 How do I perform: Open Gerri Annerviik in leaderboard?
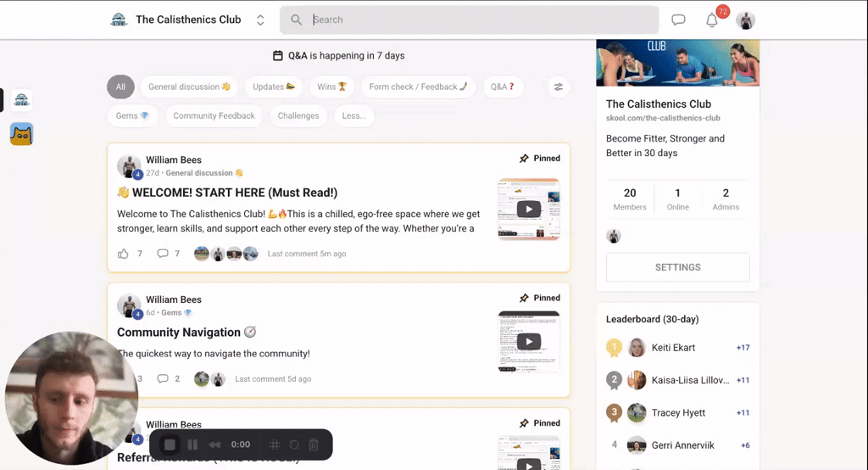point(682,445)
